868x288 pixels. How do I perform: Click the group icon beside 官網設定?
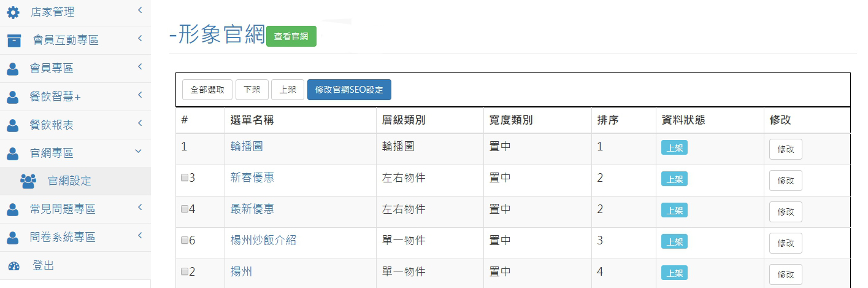point(28,181)
